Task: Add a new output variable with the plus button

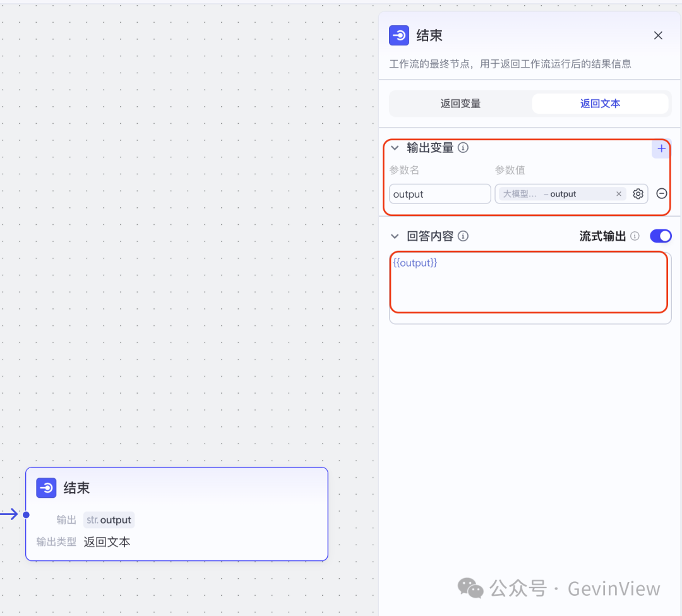Action: (x=661, y=149)
